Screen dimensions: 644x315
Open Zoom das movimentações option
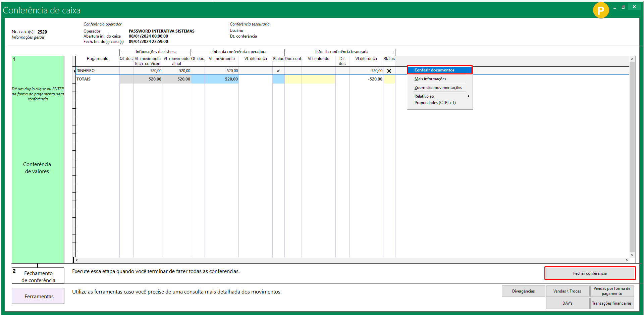[x=438, y=88]
